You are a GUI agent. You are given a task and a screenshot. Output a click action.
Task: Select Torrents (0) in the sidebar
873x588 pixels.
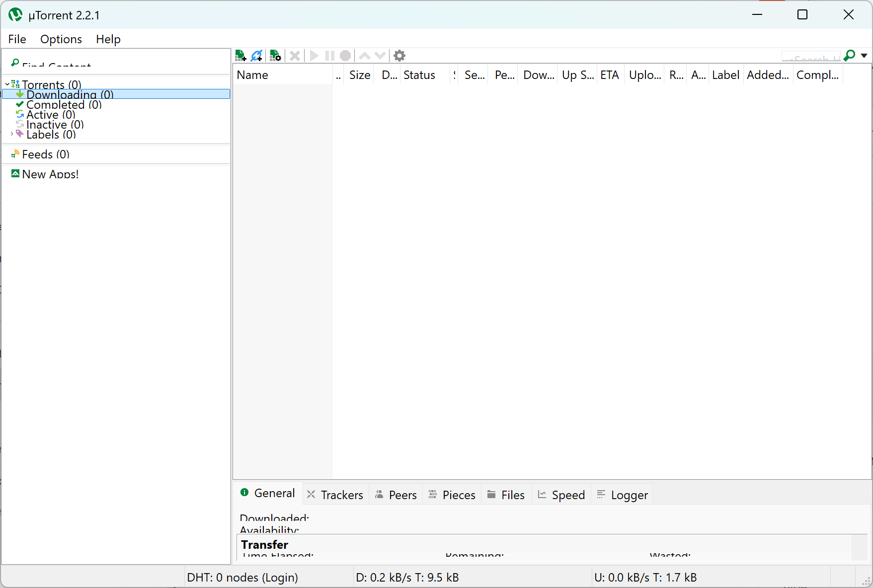coord(52,84)
